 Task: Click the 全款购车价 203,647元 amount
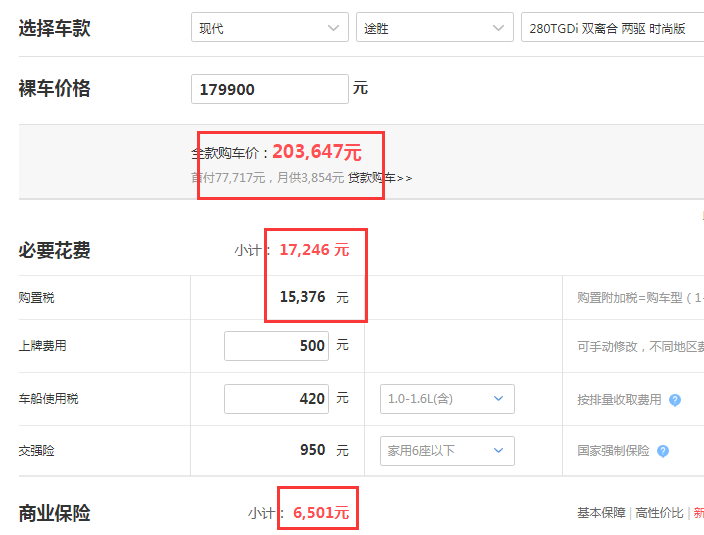pos(317,152)
